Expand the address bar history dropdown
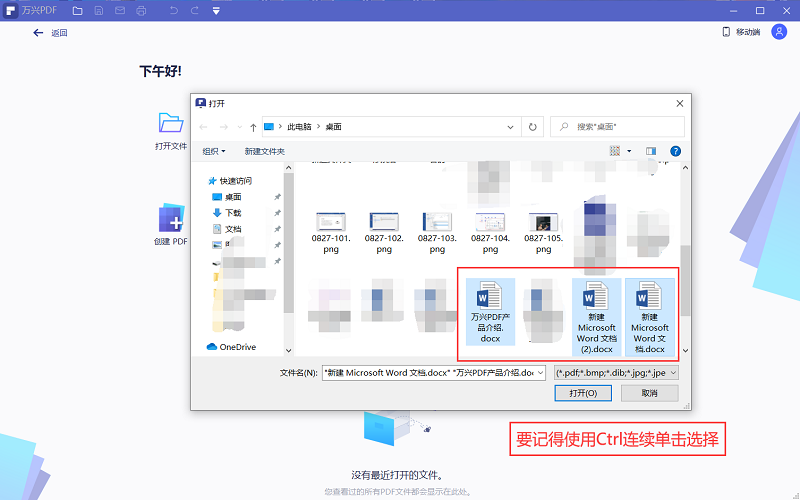 [x=510, y=127]
